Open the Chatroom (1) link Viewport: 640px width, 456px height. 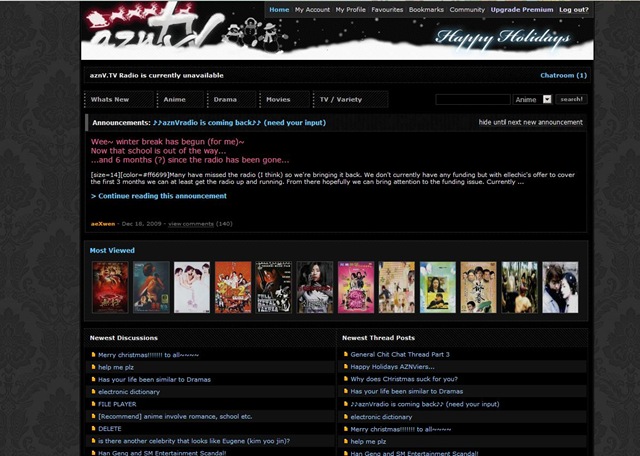tap(563, 76)
